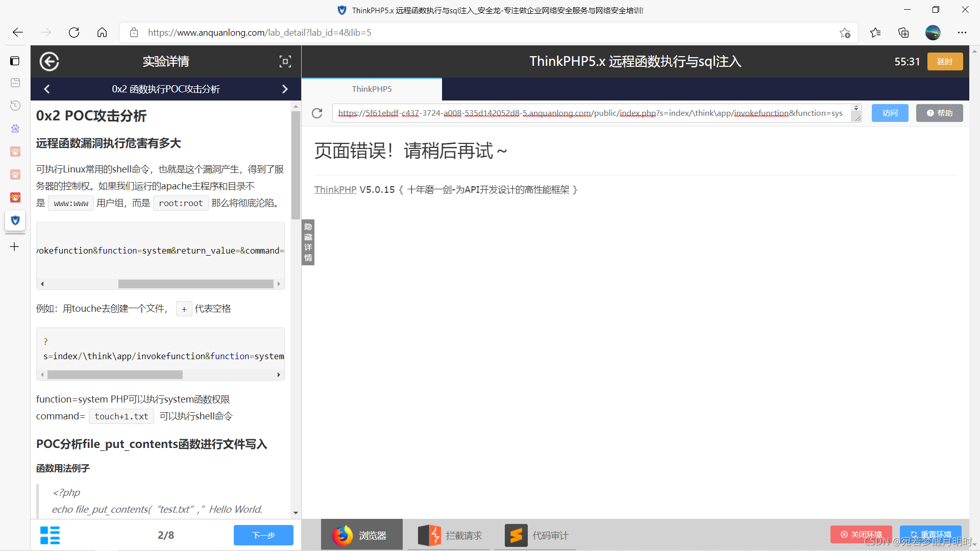
Task: Click the 0x2 POC攻击分析 heading
Action: [x=91, y=116]
